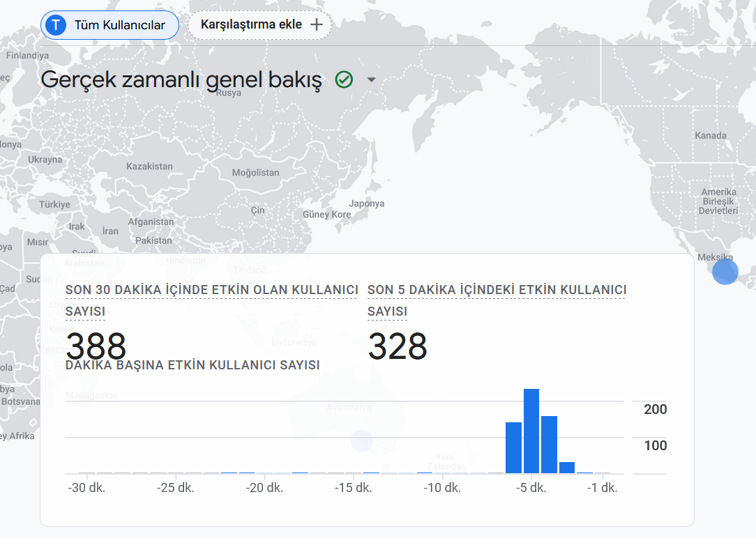The image size is (756, 538).
Task: Click the Mısır map label
Action: point(38,242)
